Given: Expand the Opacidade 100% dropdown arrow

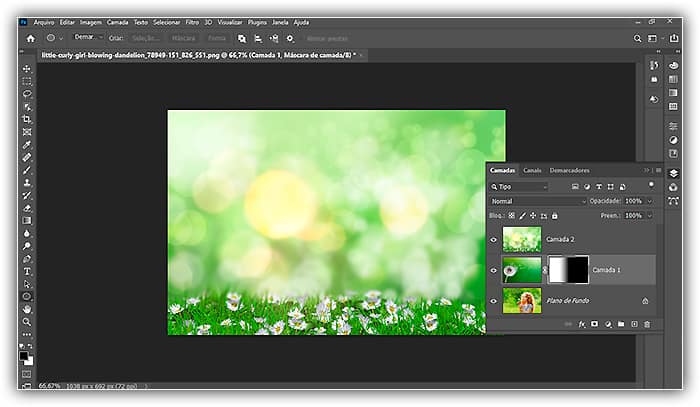Looking at the screenshot, I should coord(649,201).
